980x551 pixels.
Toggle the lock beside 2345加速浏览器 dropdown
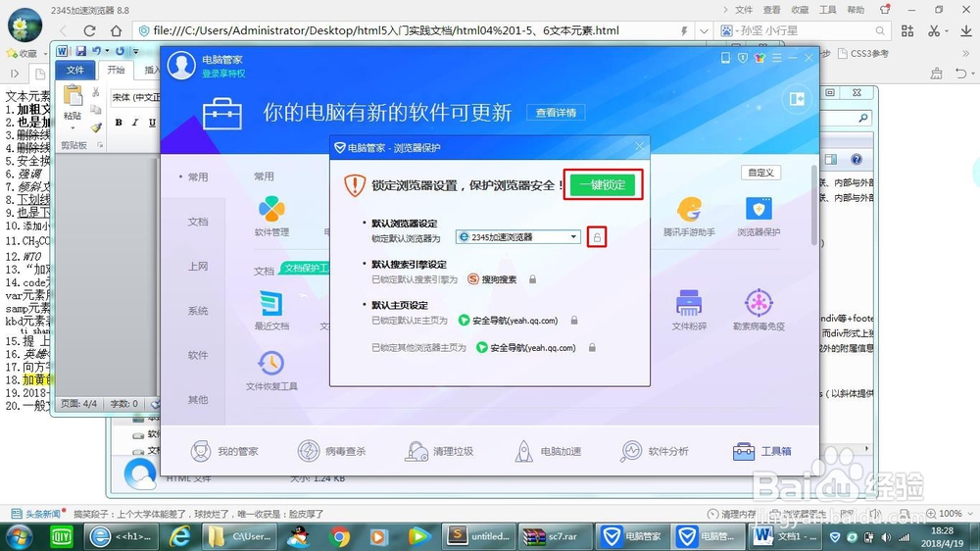[x=597, y=237]
